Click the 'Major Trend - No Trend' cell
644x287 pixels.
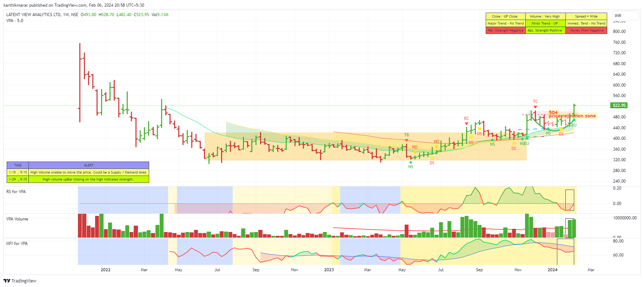[x=505, y=23]
